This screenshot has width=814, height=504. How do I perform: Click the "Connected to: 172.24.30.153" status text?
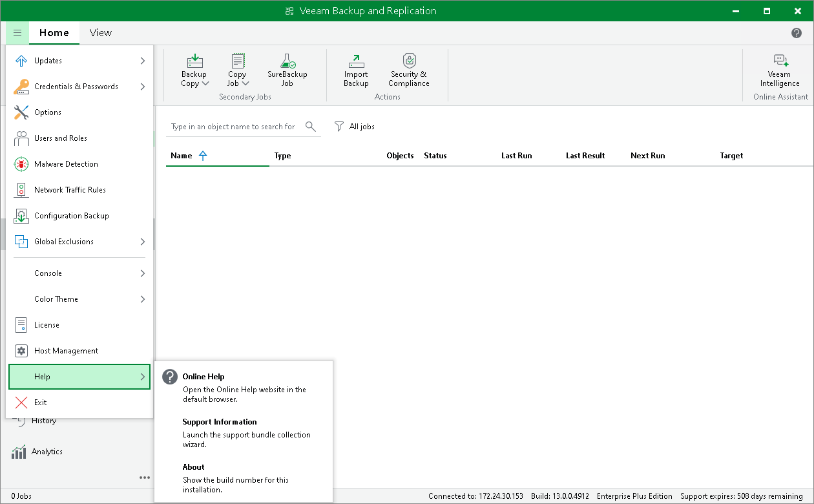tap(475, 496)
